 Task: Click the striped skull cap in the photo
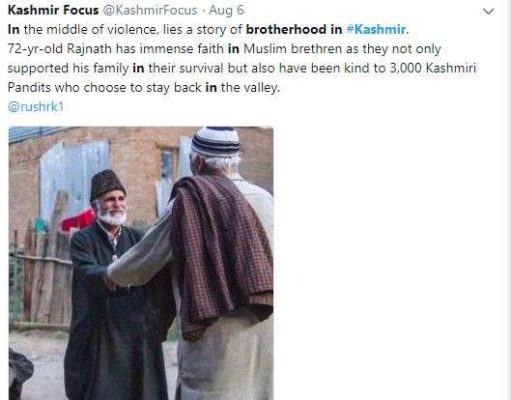pos(216,141)
